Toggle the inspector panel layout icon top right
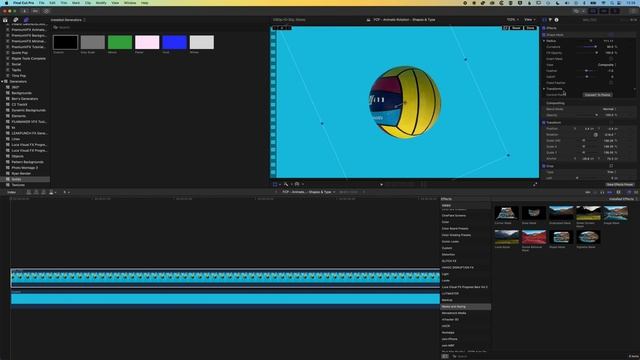Screen dimensions: 640x360 (x=614, y=11)
